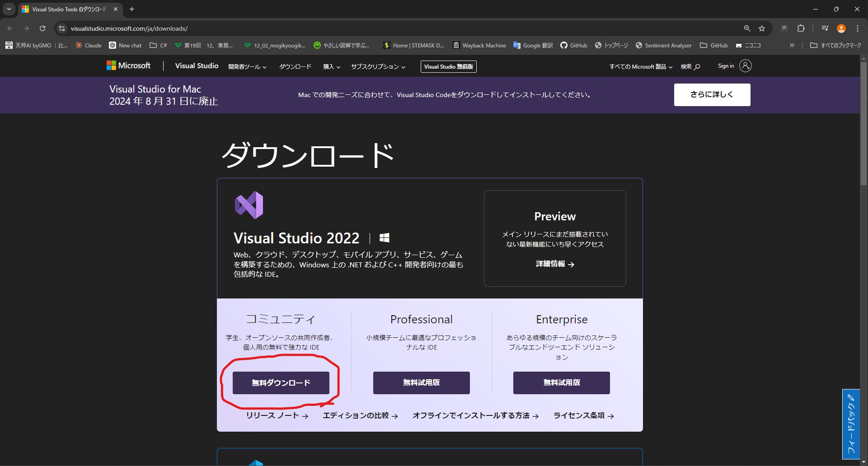
Task: Expand the 開発者ツール dropdown menu
Action: point(247,66)
